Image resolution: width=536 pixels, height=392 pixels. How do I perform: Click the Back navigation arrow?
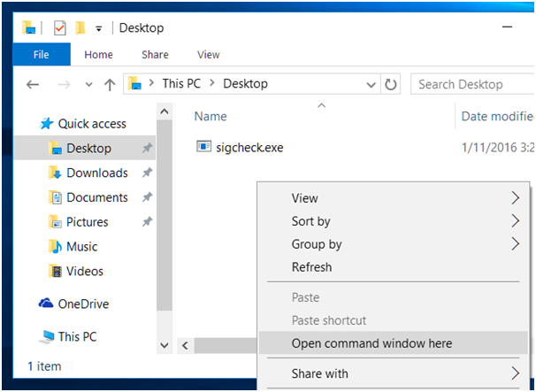[x=33, y=85]
